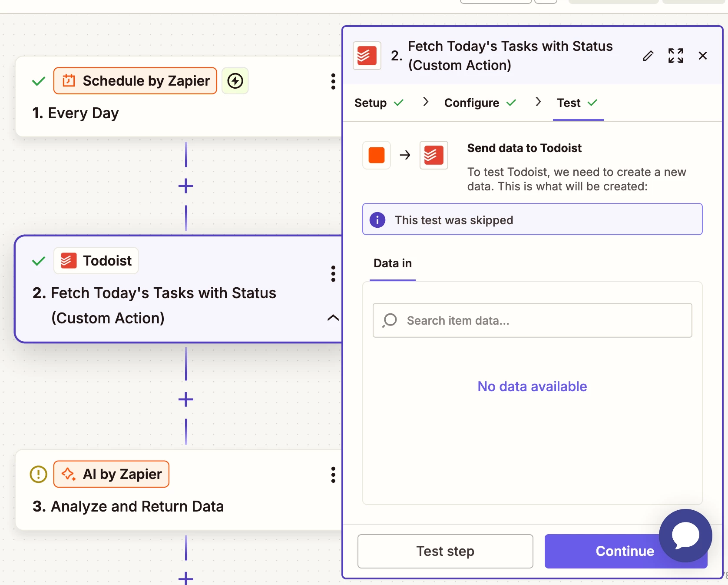
Task: Click 'Send data to Todoist' heading
Action: 524,148
